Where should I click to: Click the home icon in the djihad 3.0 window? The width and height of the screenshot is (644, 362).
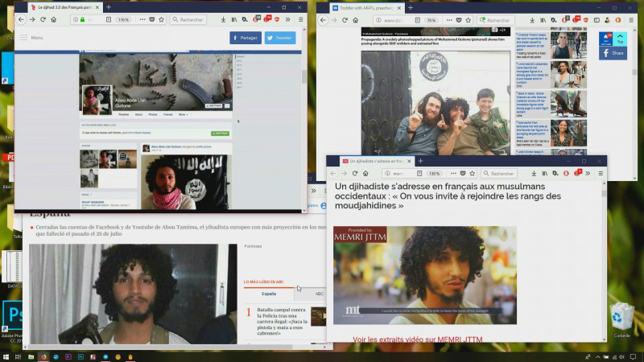(53, 19)
